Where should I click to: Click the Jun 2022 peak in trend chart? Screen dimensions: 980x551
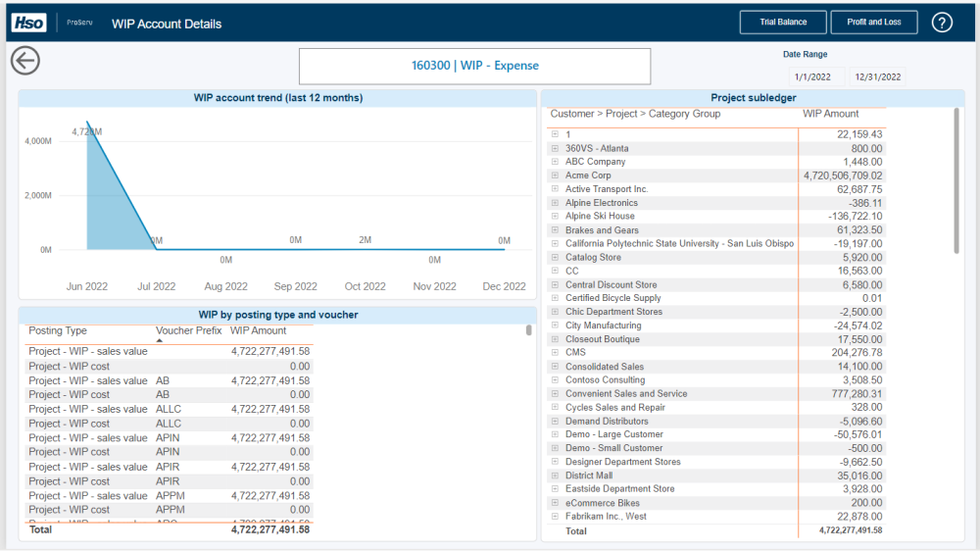[x=87, y=123]
